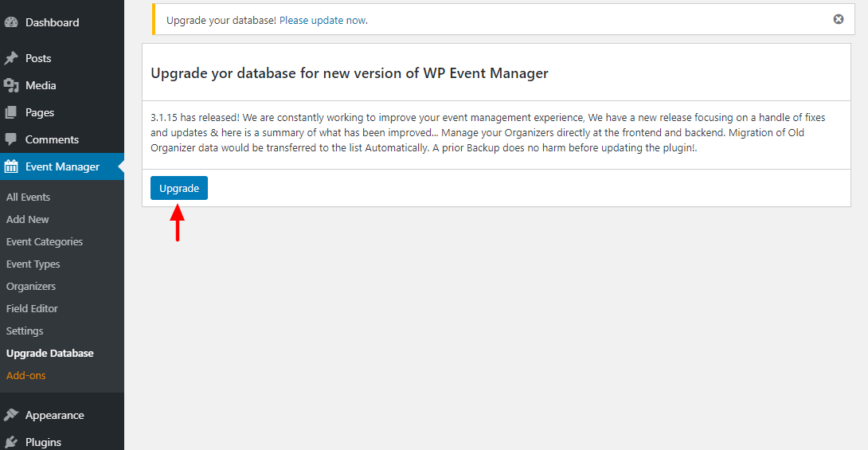
Task: Click the 'Upgrade your database for new version' heading
Action: (x=350, y=73)
